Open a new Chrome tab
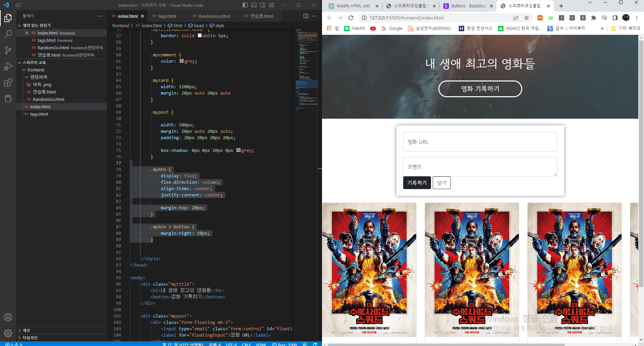 561,6
